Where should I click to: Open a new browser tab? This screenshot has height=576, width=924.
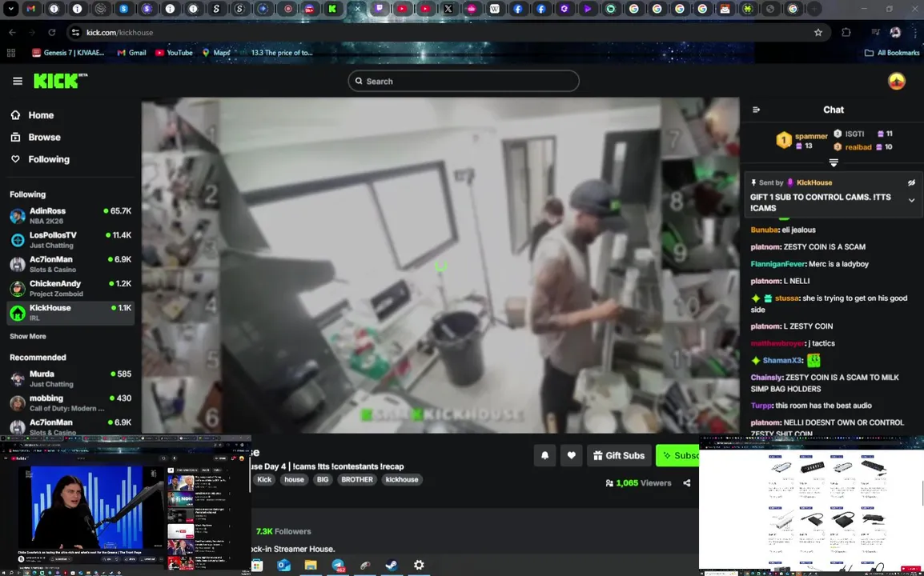click(814, 9)
